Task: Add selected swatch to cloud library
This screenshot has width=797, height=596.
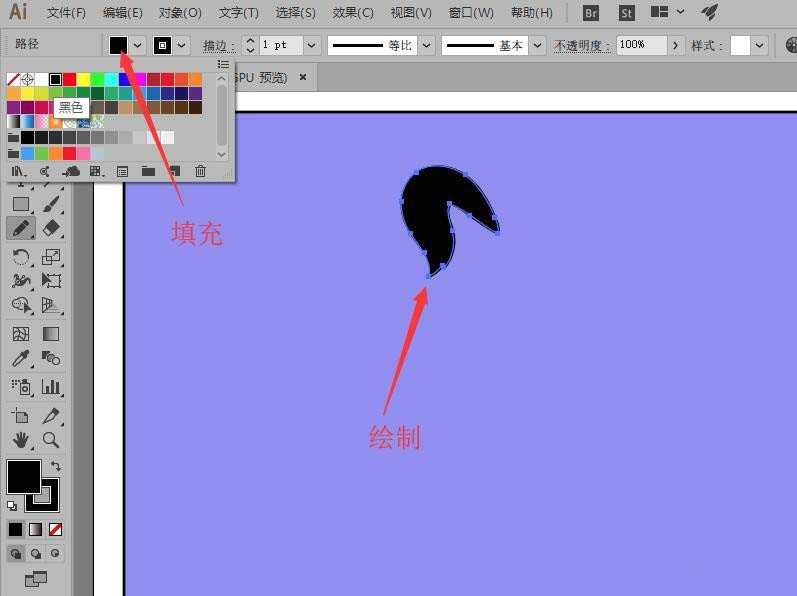Action: tap(71, 172)
